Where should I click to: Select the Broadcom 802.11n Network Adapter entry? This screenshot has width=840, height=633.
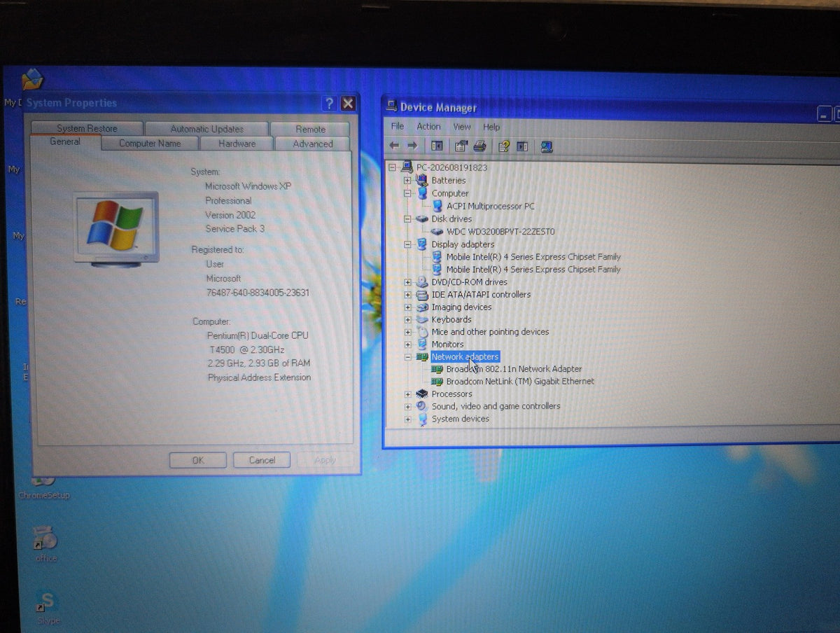pos(514,369)
